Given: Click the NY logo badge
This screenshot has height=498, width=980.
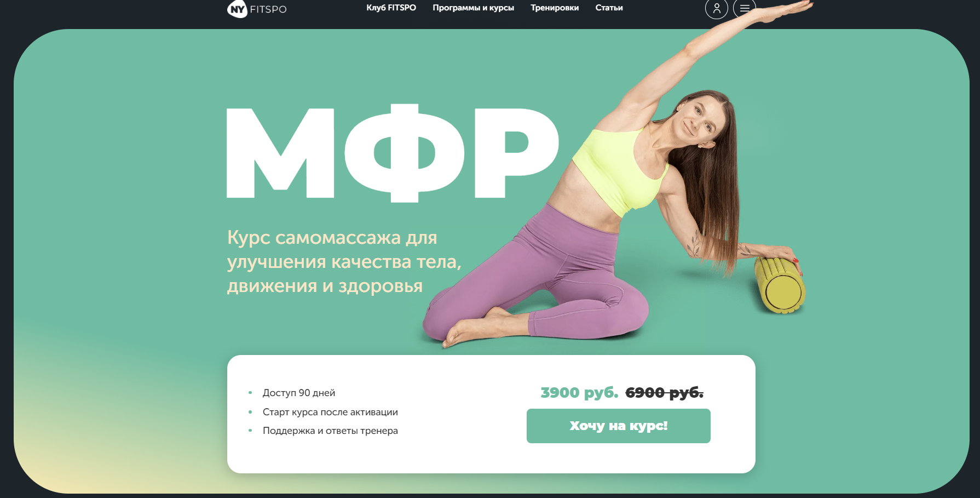Looking at the screenshot, I should (237, 9).
